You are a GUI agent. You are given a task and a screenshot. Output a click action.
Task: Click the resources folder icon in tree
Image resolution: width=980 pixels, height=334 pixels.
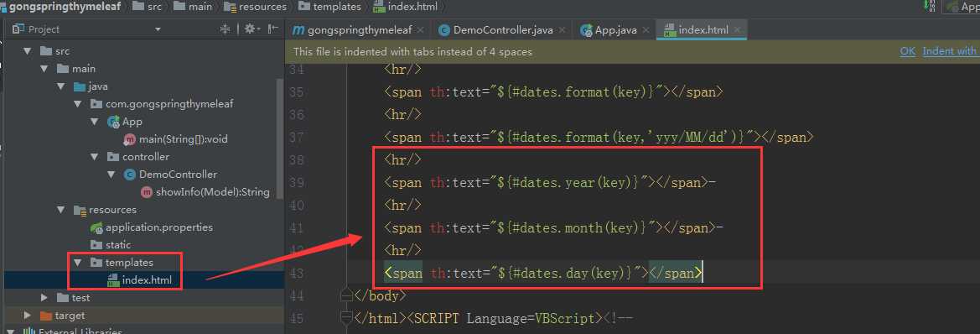[80, 210]
